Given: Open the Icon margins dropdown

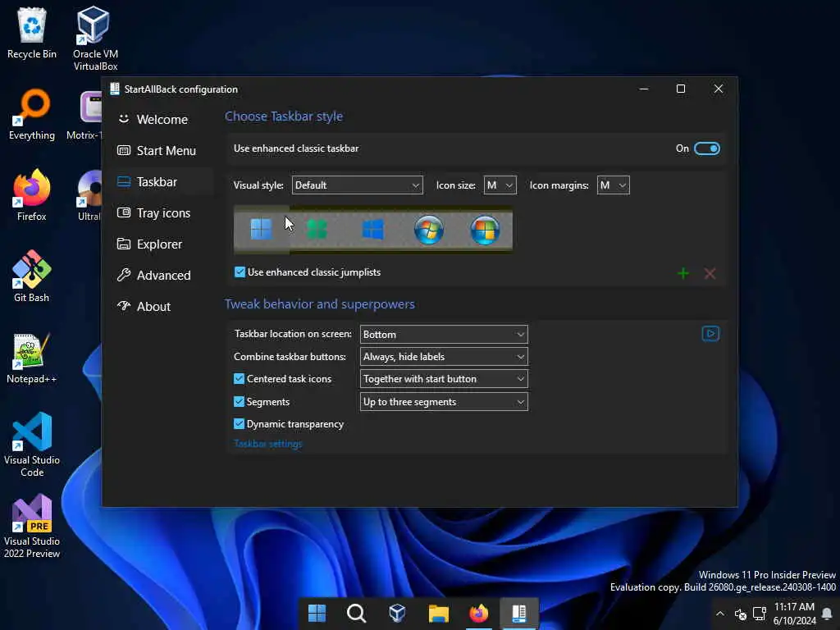Looking at the screenshot, I should tap(613, 185).
